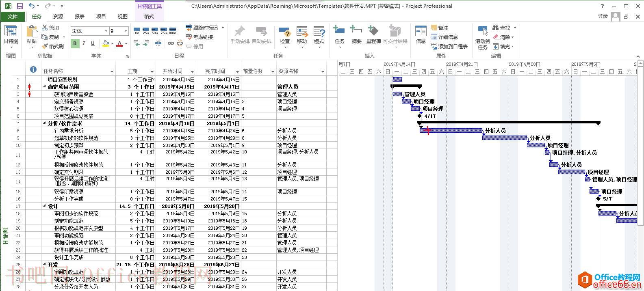Switch to the Resource (资源) tab

58,16
